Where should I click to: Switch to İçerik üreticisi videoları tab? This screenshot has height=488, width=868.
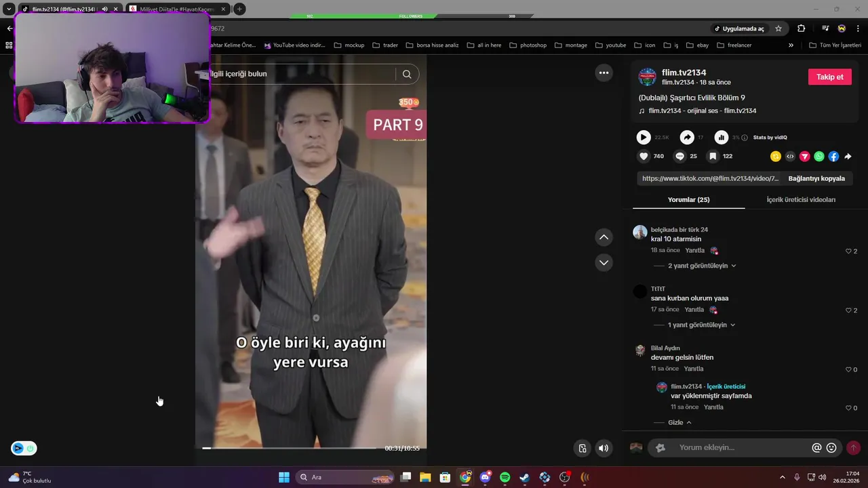[x=801, y=200]
